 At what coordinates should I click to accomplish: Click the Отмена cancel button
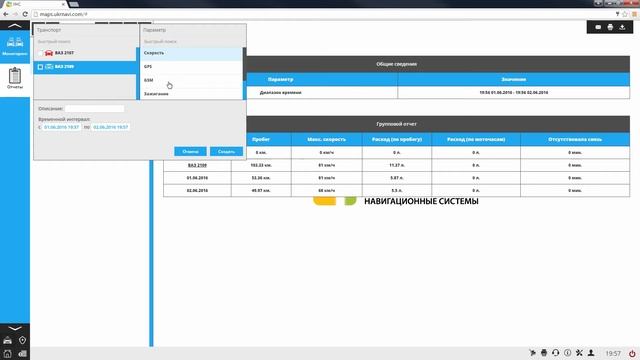click(190, 151)
